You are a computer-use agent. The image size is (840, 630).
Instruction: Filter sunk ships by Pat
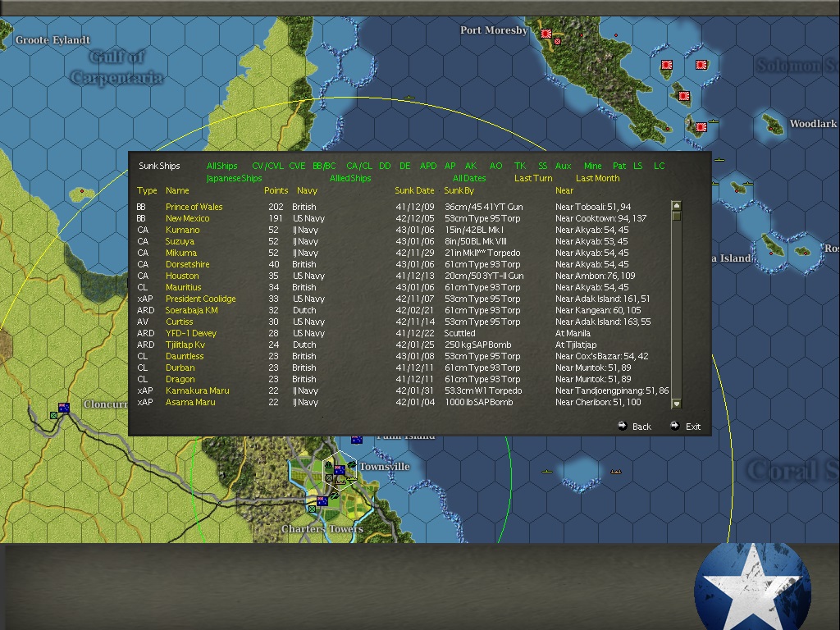pyautogui.click(x=619, y=166)
